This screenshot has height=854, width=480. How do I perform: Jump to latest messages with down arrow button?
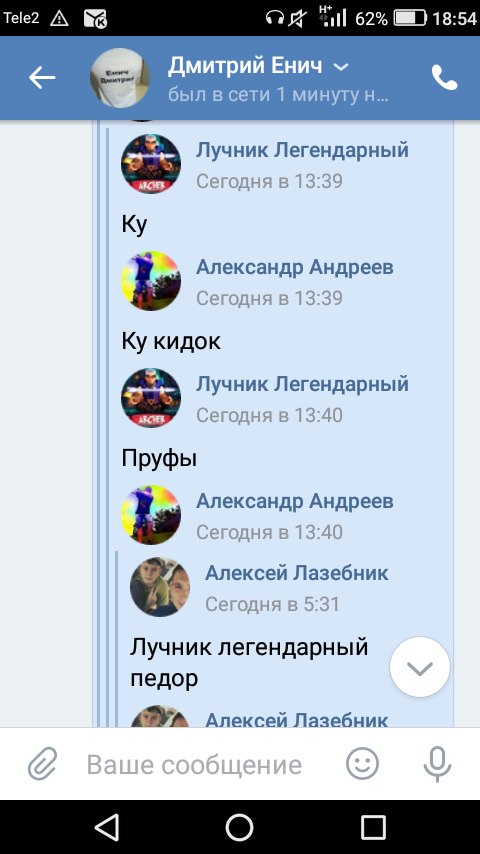click(420, 667)
